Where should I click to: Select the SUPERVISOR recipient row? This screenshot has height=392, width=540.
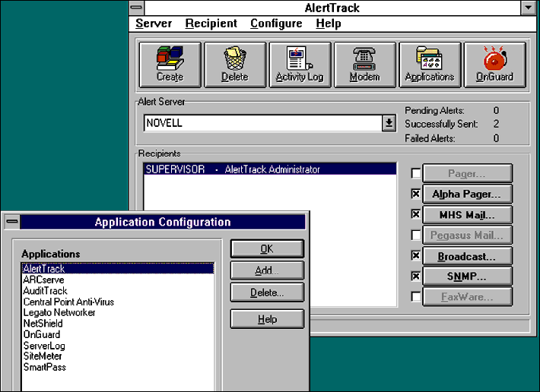click(270, 169)
